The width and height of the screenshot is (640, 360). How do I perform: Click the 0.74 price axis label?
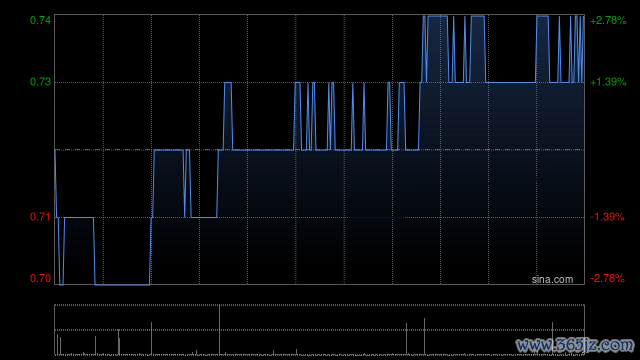[40, 20]
